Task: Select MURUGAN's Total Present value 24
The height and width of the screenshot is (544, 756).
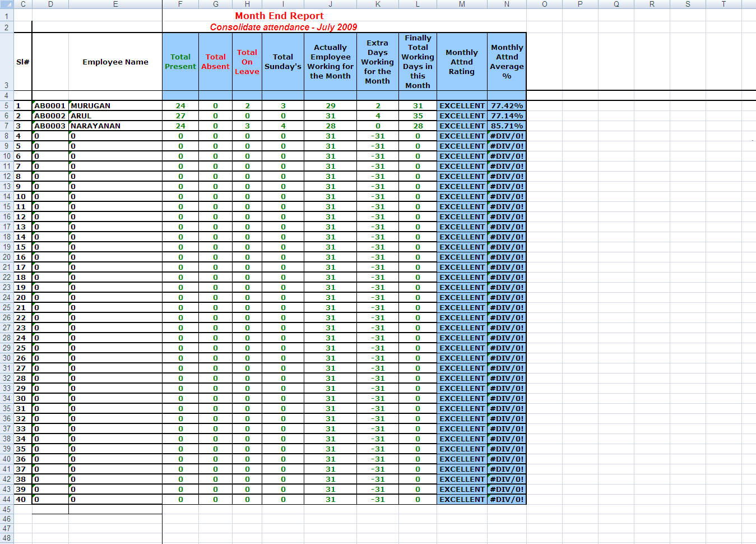Action: pyautogui.click(x=180, y=105)
